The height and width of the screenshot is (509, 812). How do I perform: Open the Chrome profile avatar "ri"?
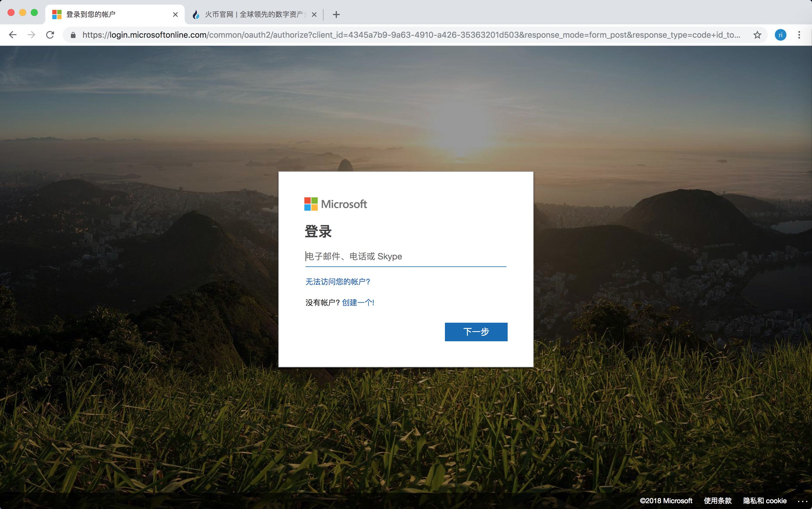780,35
